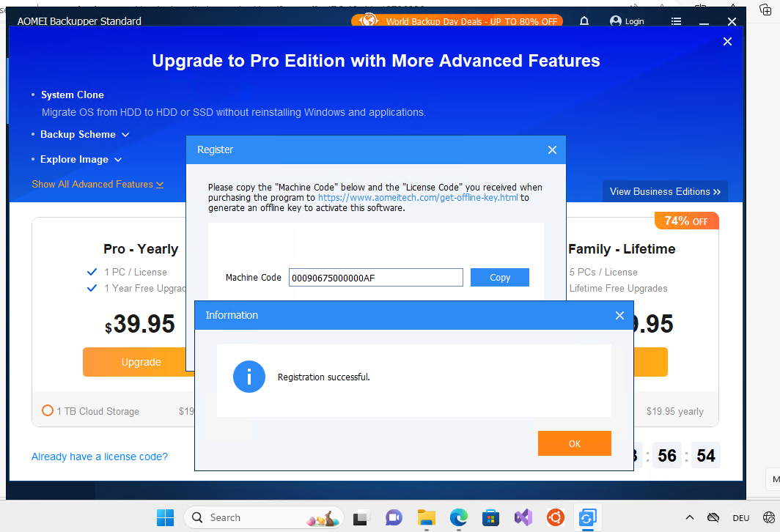
Task: Open the AOMEI hamburger menu icon
Action: click(676, 21)
